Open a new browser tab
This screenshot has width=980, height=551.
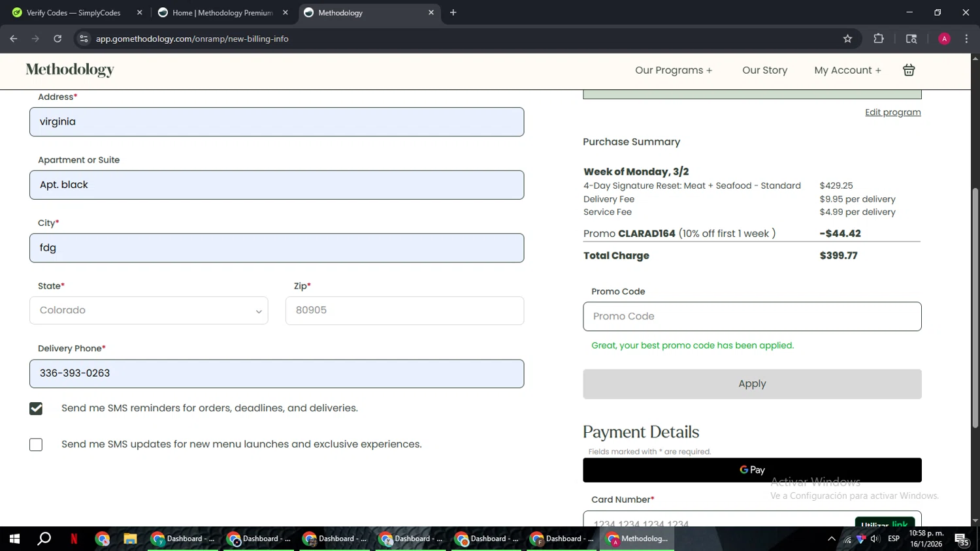tap(453, 12)
